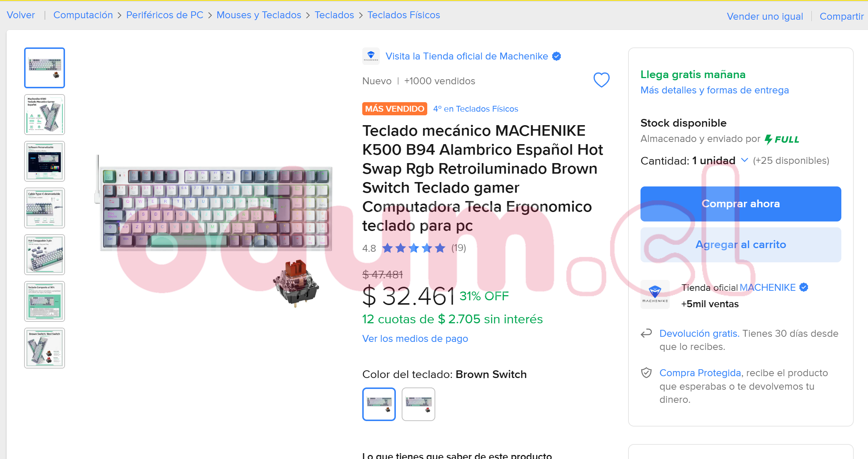Click the +5mil ventas text
This screenshot has height=459, width=868.
(710, 304)
